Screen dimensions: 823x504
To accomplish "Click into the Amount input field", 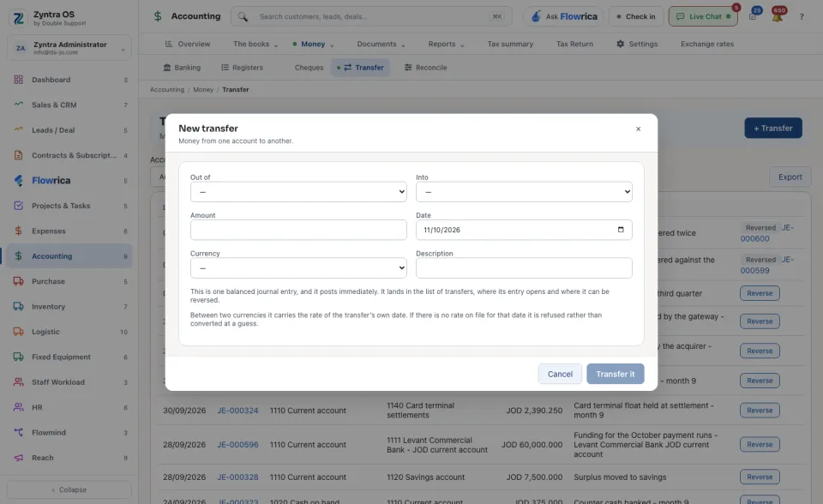I will [x=298, y=230].
